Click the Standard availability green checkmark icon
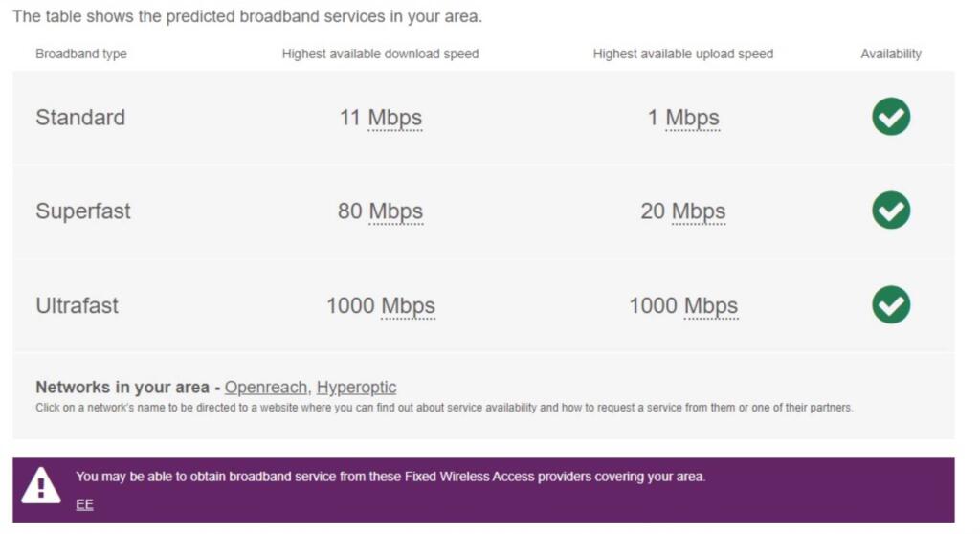 click(890, 117)
